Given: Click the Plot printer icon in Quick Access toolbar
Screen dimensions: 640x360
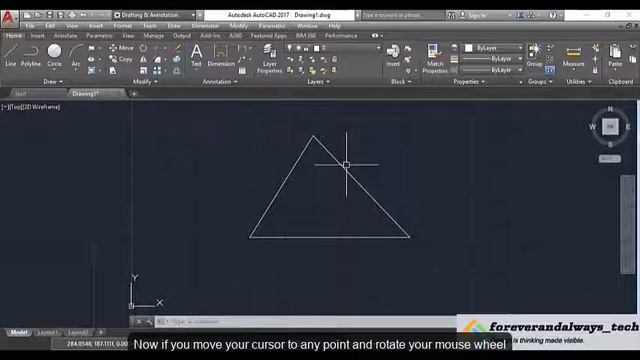Looking at the screenshot, I should pyautogui.click(x=72, y=15).
